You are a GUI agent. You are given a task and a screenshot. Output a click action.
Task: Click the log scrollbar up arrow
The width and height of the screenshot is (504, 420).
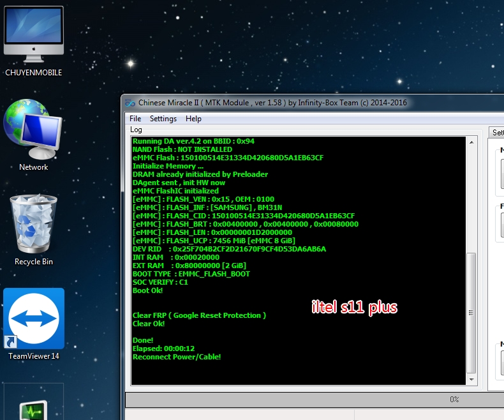471,142
